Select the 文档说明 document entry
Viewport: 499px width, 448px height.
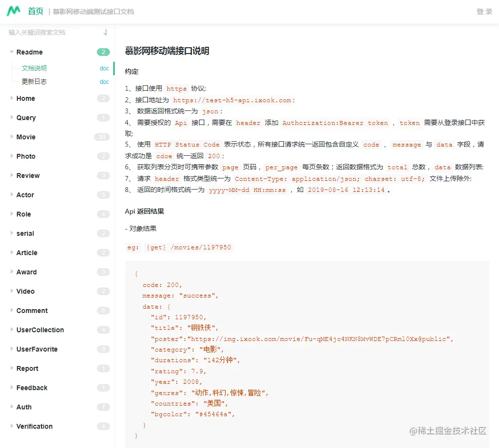point(34,68)
